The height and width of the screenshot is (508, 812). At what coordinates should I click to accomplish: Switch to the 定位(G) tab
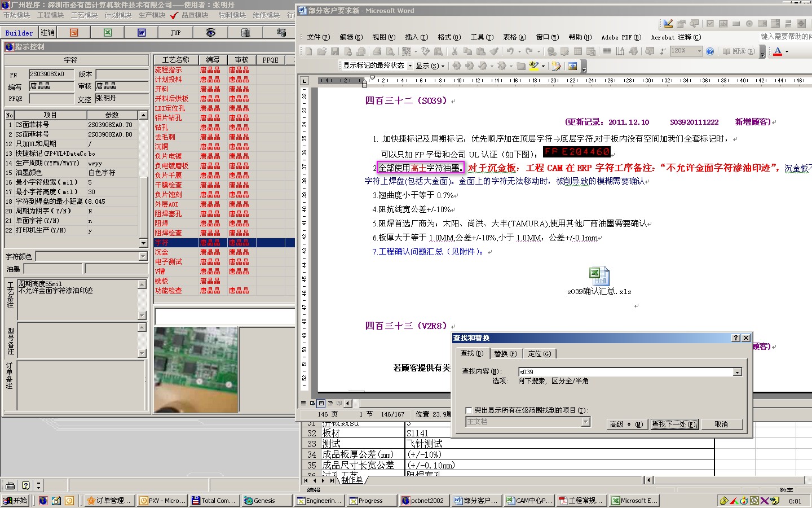tap(540, 354)
